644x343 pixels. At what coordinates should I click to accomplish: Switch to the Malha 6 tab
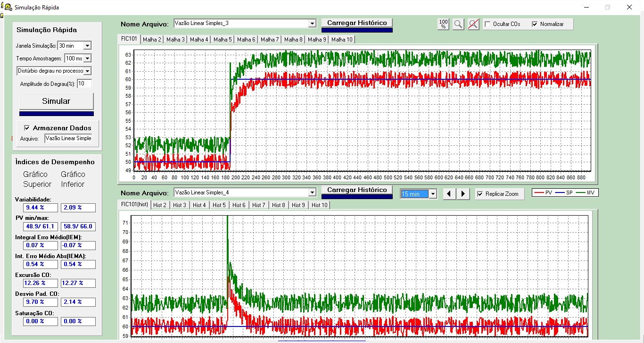pyautogui.click(x=246, y=39)
